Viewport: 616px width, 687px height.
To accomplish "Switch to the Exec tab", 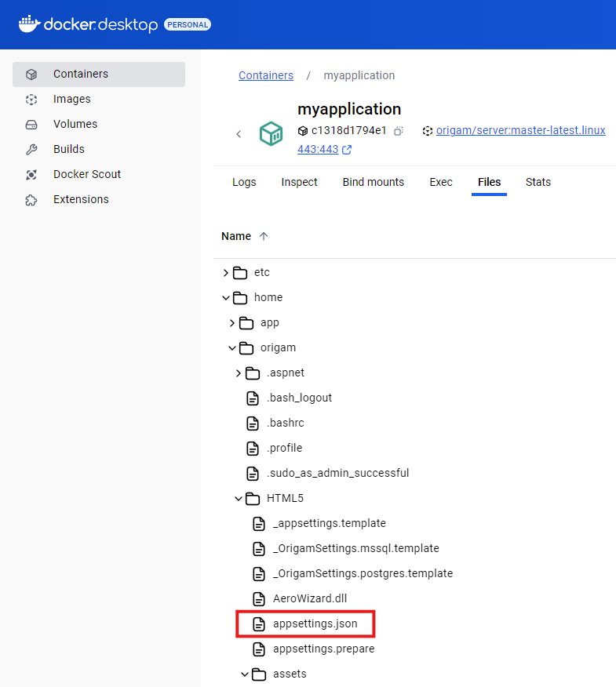I will (x=441, y=182).
